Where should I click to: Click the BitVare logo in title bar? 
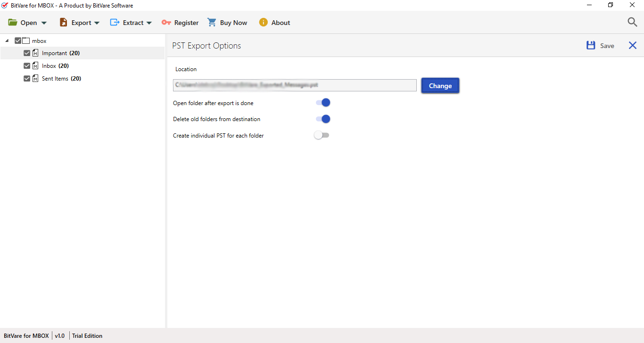tap(5, 5)
